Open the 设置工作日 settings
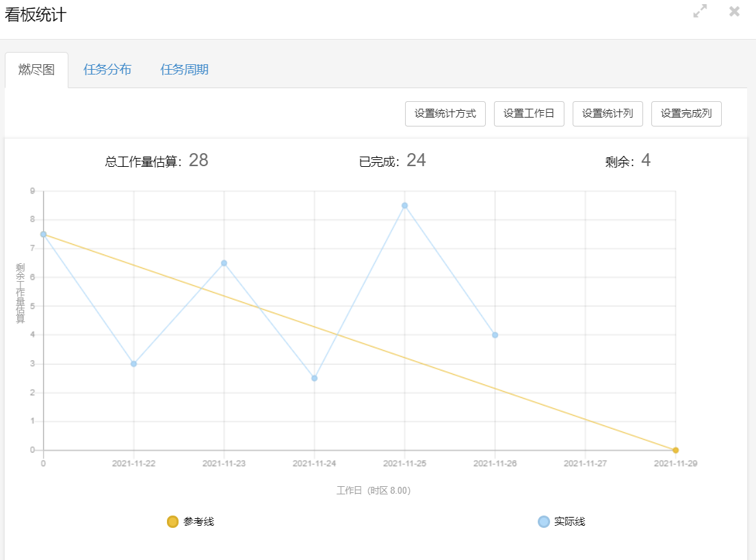The height and width of the screenshot is (560, 756). click(x=529, y=114)
